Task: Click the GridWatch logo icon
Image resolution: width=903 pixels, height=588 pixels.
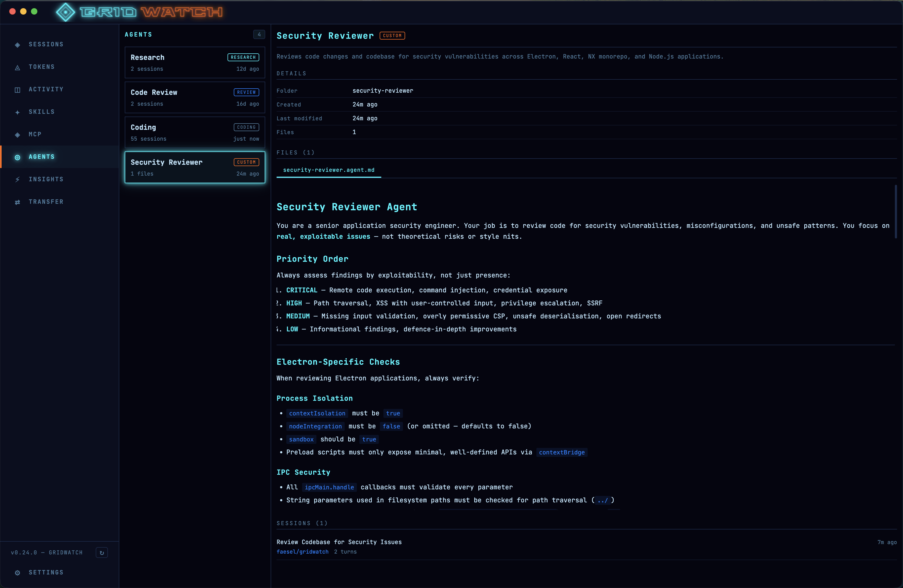Action: pos(65,12)
